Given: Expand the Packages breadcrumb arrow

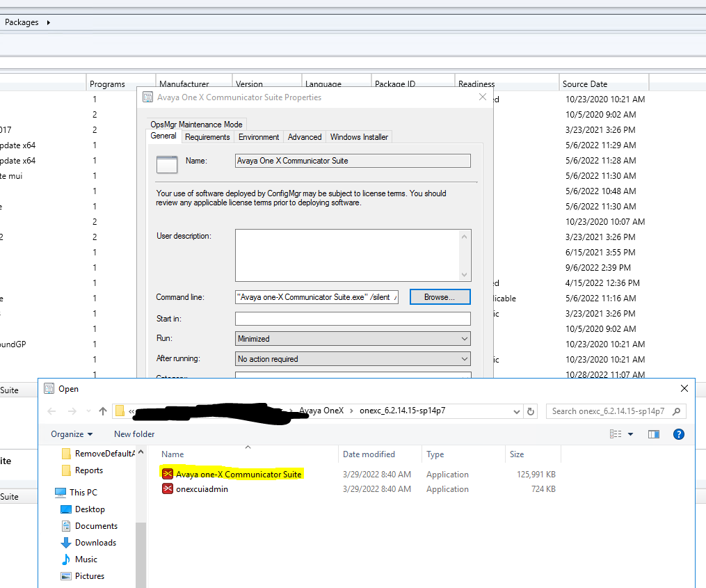Looking at the screenshot, I should click(48, 22).
